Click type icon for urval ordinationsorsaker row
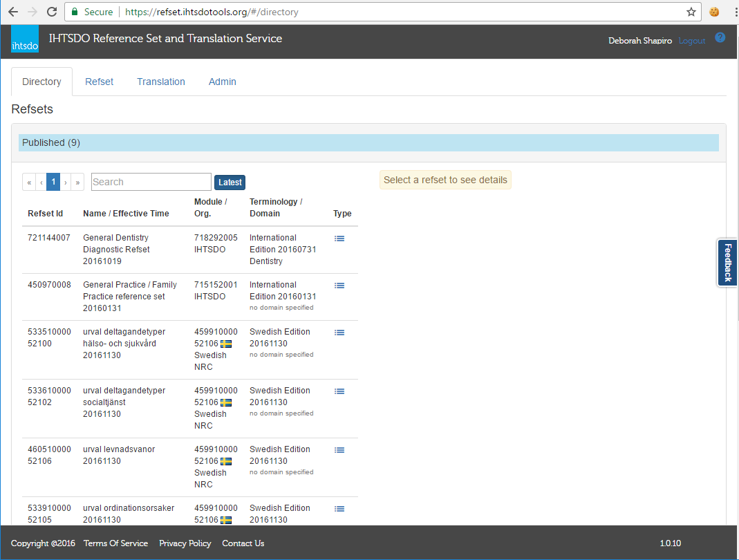This screenshot has width=739, height=560. click(339, 509)
